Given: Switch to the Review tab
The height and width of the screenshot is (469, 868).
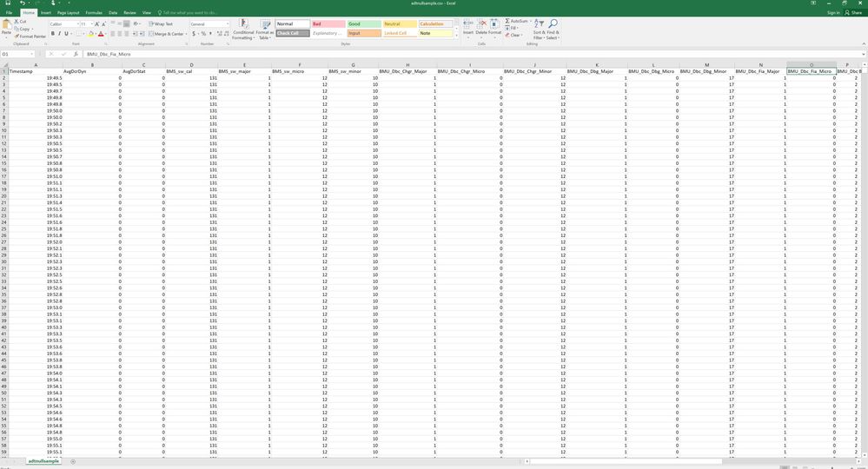Looking at the screenshot, I should coord(129,13).
